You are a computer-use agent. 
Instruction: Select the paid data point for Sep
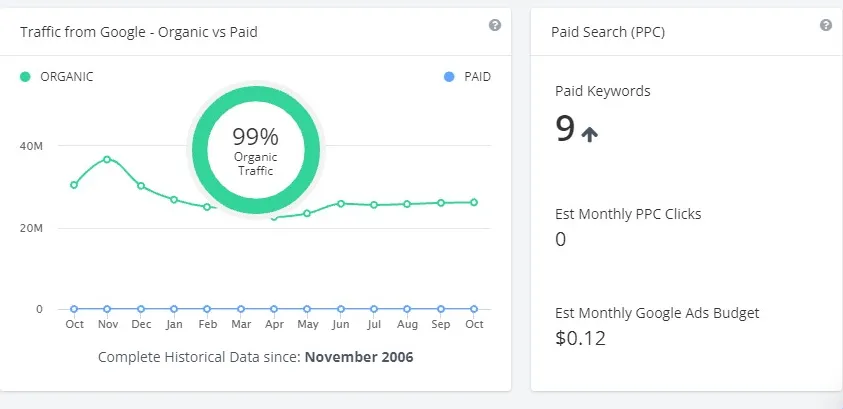441,309
